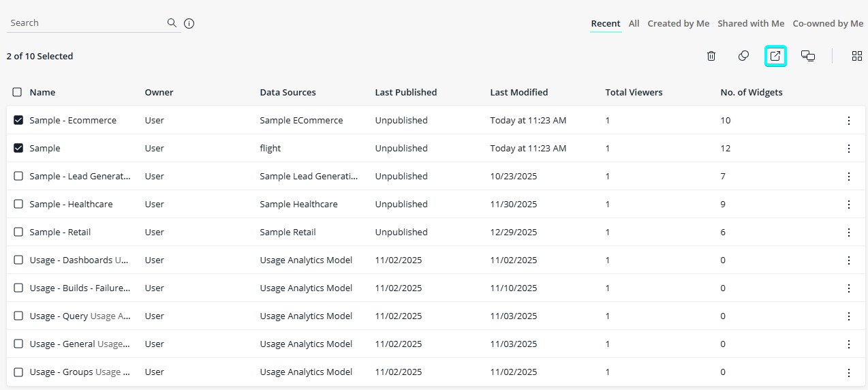868x390 pixels.
Task: Show the Created by Me tab
Action: click(x=678, y=24)
